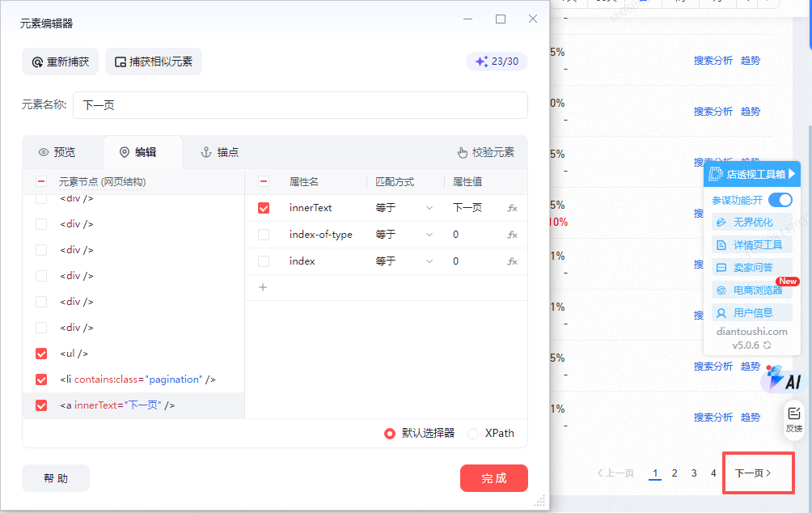Screen dimensions: 812x513
Task: Select the 默认选择器 radio option
Action: click(x=390, y=433)
